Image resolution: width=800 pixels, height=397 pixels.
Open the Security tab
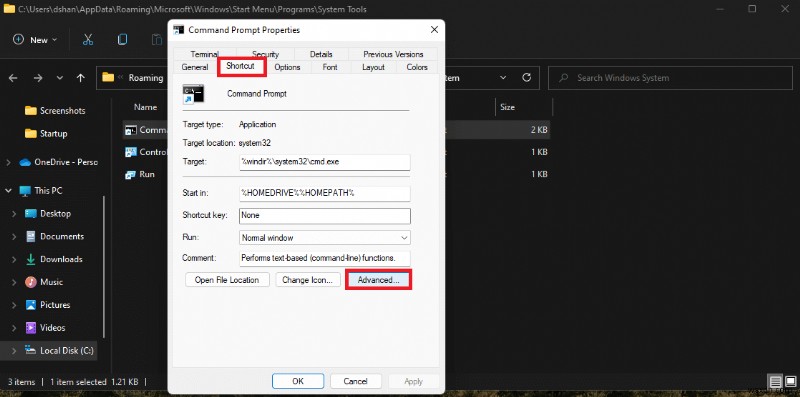pos(265,54)
